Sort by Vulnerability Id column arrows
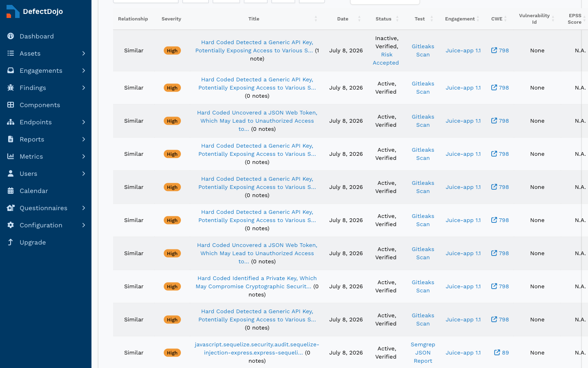 (553, 19)
